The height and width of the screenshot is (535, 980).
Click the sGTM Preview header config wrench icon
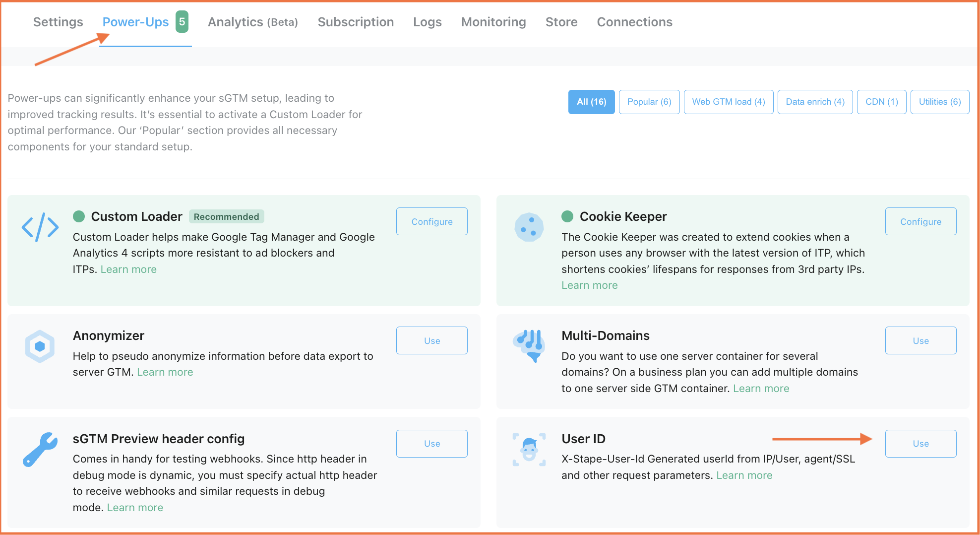click(x=40, y=450)
